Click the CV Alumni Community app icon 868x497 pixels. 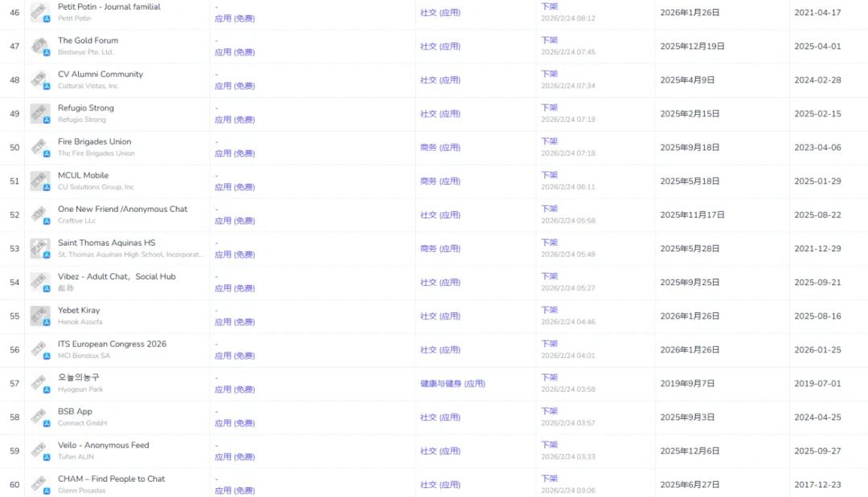coord(39,79)
